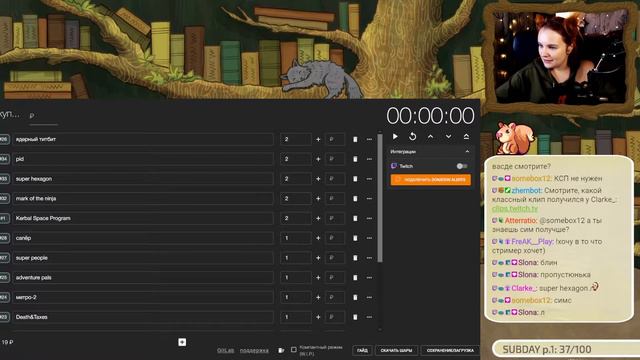This screenshot has height=360, width=640.
Task: Click extra amount field for метро-2
Action: [335, 297]
